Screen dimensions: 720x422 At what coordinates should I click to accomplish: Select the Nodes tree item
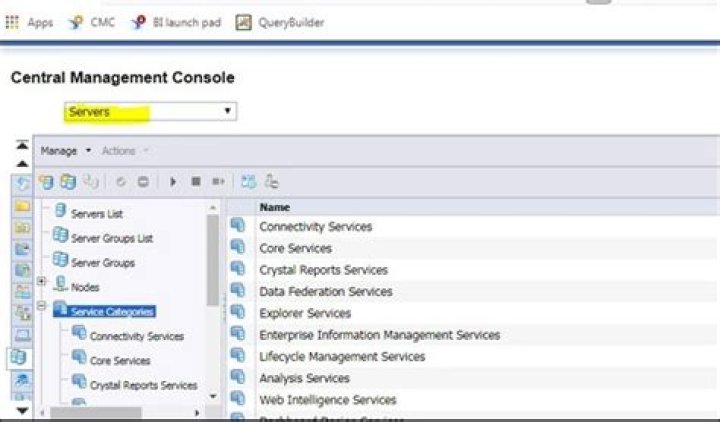(85, 287)
